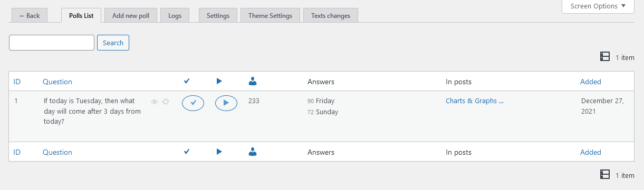Sort by footer voters person icon
The width and height of the screenshot is (644, 190).
pyautogui.click(x=253, y=152)
